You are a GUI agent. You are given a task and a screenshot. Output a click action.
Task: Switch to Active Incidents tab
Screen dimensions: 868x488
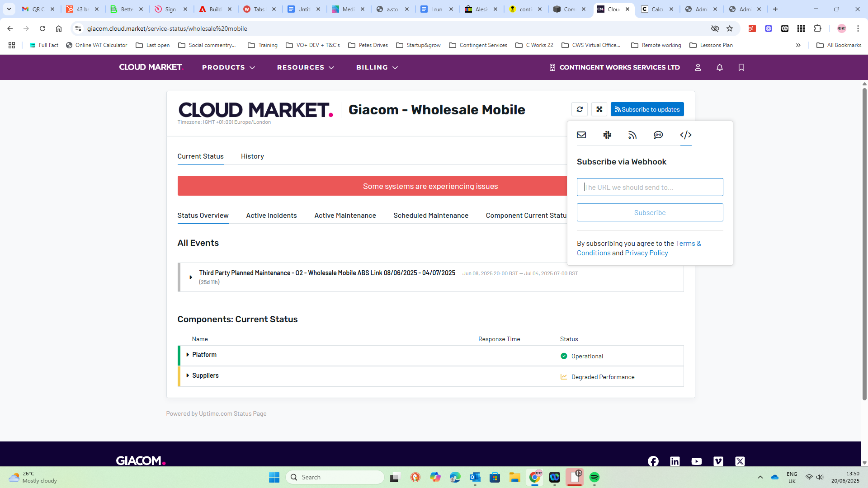[271, 216]
